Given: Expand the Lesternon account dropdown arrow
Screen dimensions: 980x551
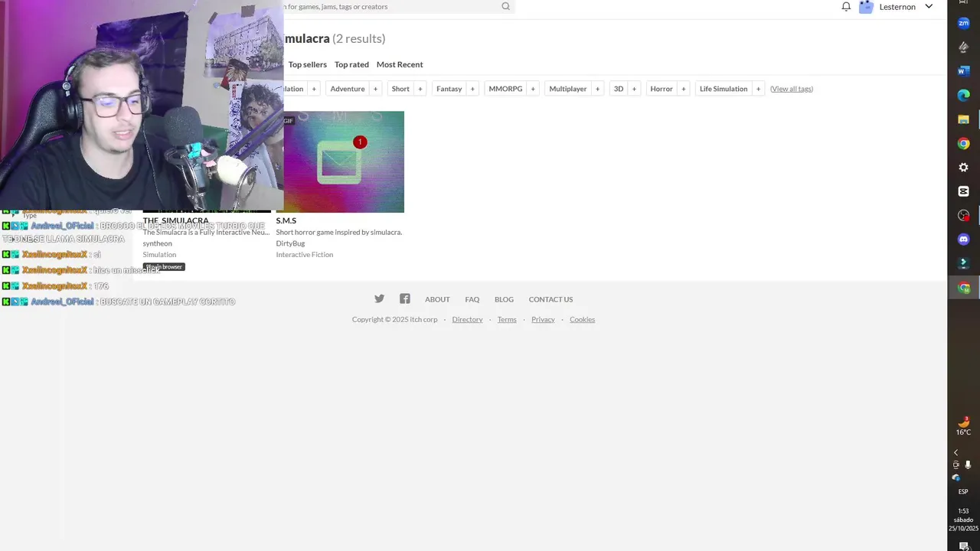Looking at the screenshot, I should coord(929,7).
